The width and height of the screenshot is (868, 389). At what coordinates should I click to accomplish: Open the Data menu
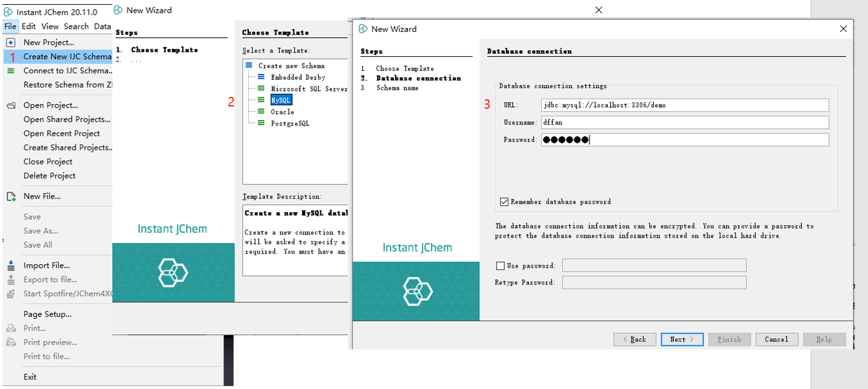click(102, 27)
